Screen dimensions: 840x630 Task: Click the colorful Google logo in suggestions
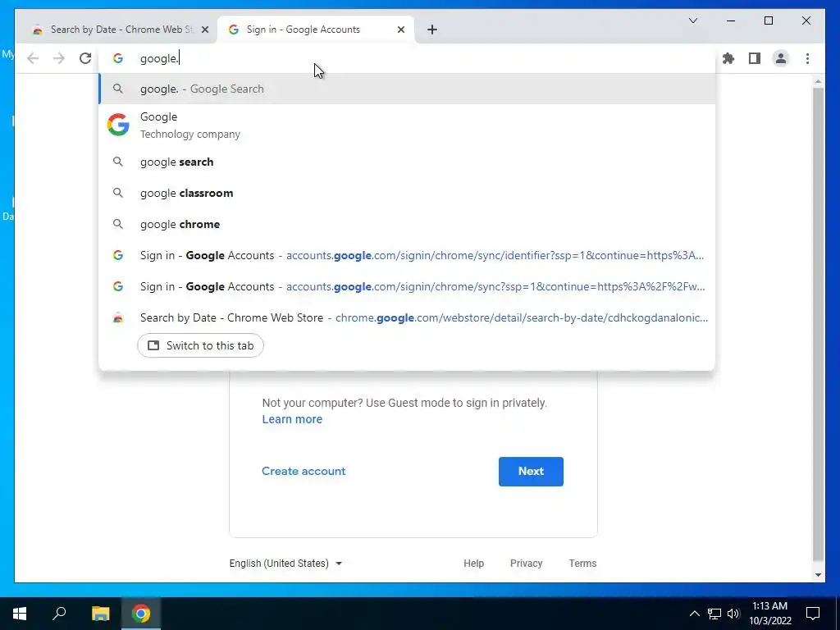[118, 125]
